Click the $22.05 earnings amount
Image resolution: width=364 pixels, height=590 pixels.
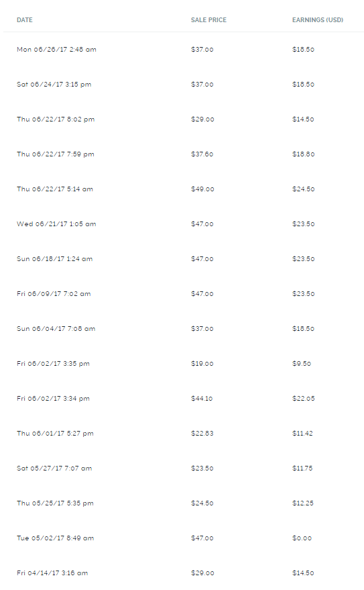tap(304, 399)
